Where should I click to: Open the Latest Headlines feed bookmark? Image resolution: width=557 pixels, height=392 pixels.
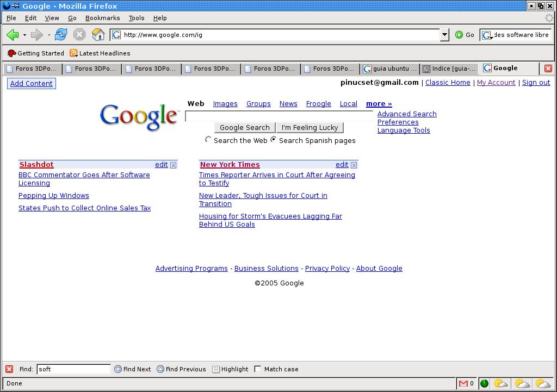tap(100, 53)
